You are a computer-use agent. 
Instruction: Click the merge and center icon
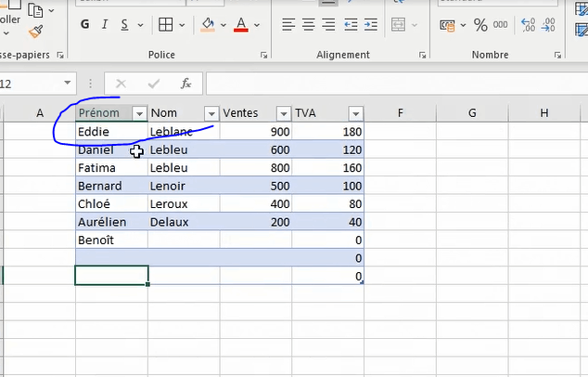(398, 25)
